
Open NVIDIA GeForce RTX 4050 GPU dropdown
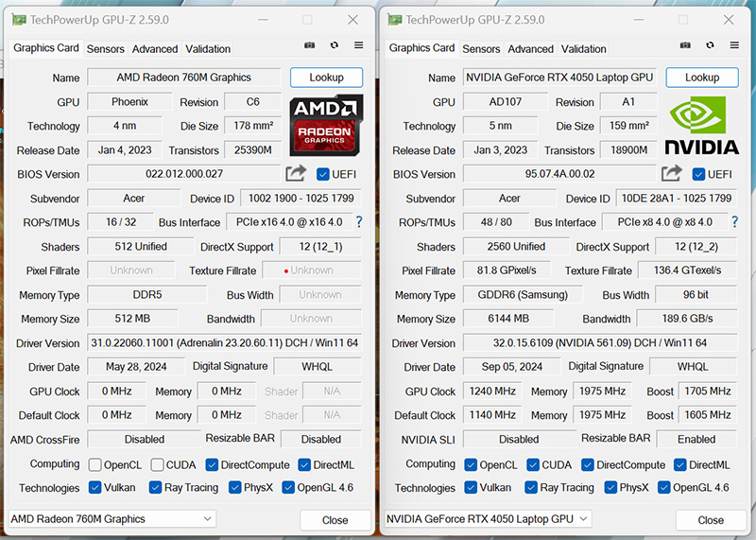click(x=488, y=519)
